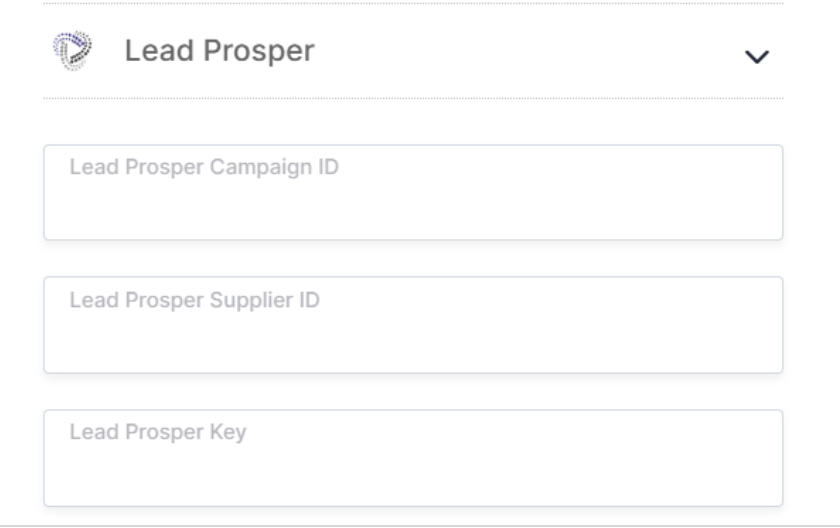
Task: Click the down arrow right of Lead Prosper
Action: pyautogui.click(x=758, y=57)
